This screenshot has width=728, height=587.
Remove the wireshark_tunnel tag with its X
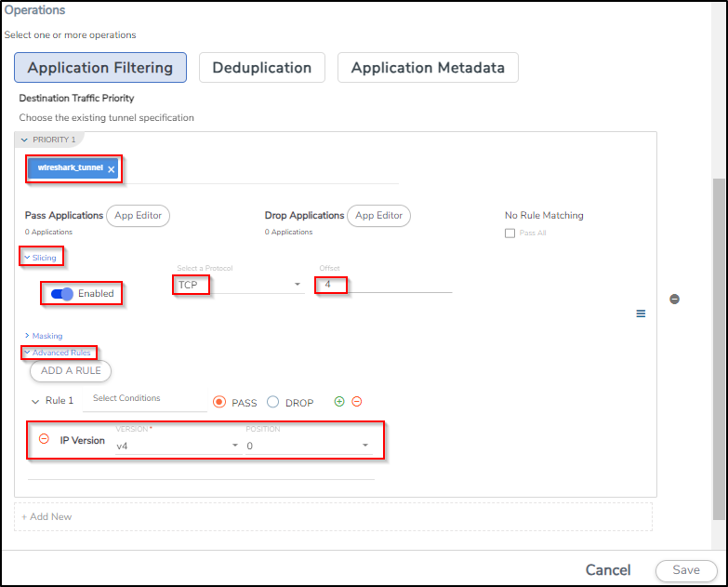(111, 169)
